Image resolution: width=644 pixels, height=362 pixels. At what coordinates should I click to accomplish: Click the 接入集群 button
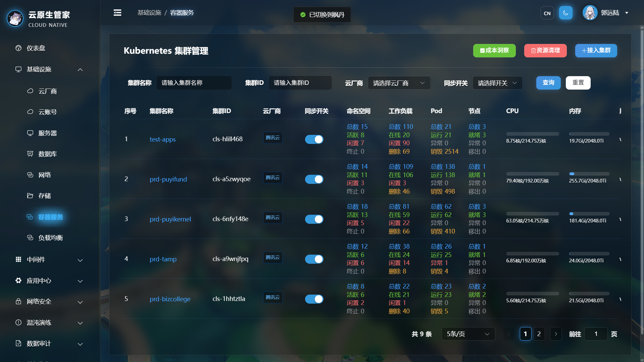pyautogui.click(x=596, y=51)
